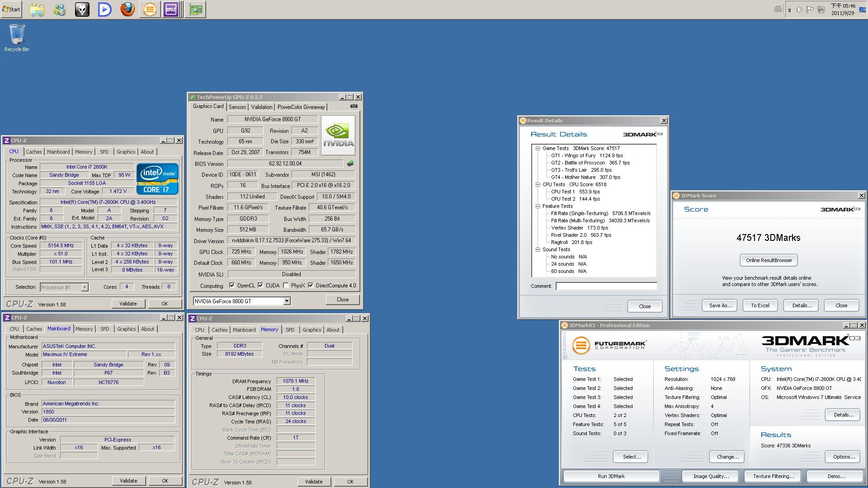Open the NVIDIA GeForce 8800 GT dropdown
The image size is (868, 488).
point(287,301)
